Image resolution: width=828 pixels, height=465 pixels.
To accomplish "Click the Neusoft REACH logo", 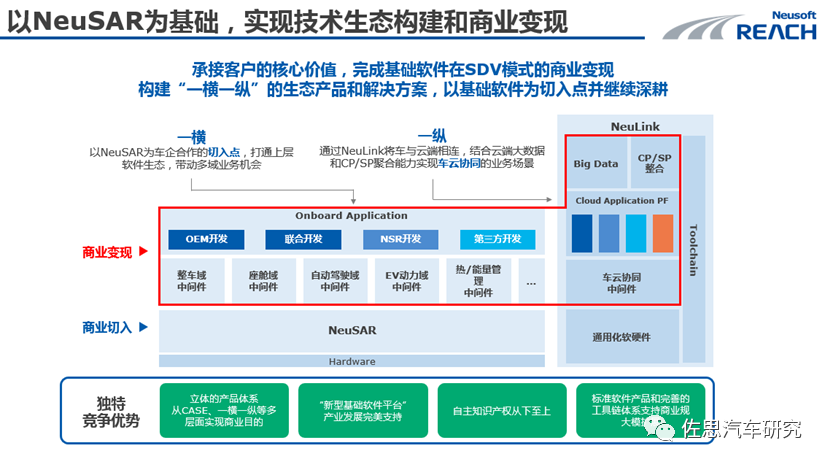I will click(740, 26).
